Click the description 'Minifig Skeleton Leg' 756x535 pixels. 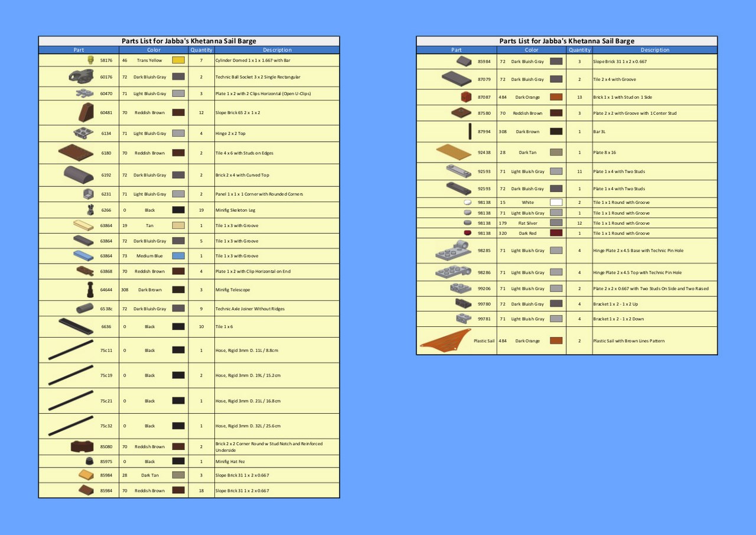pos(235,210)
